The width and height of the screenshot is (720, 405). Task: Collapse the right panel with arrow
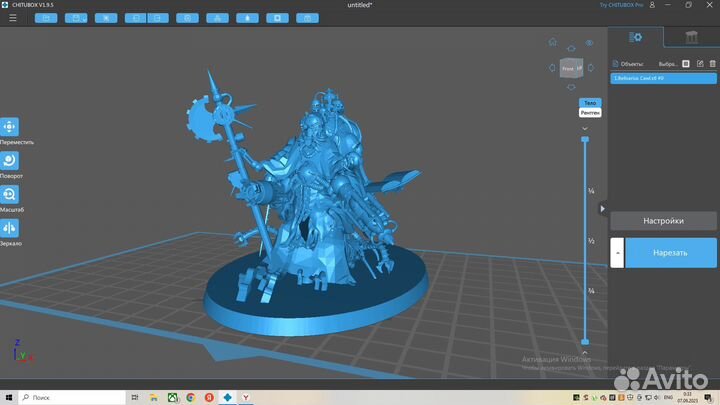(602, 208)
